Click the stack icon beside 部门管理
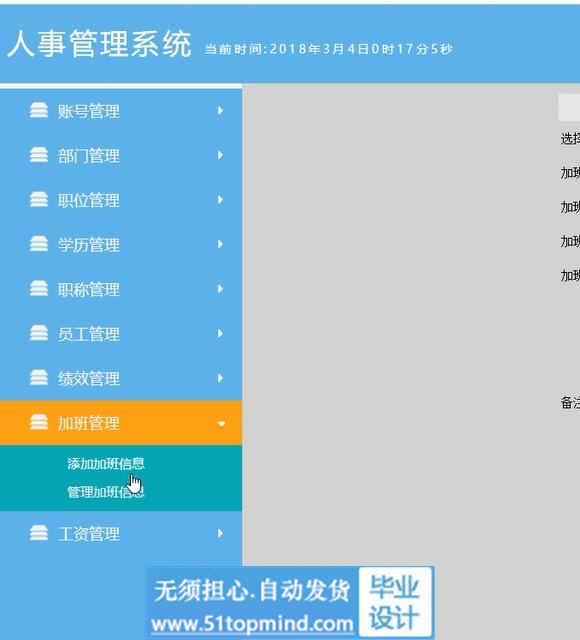580x640 pixels. (x=39, y=155)
